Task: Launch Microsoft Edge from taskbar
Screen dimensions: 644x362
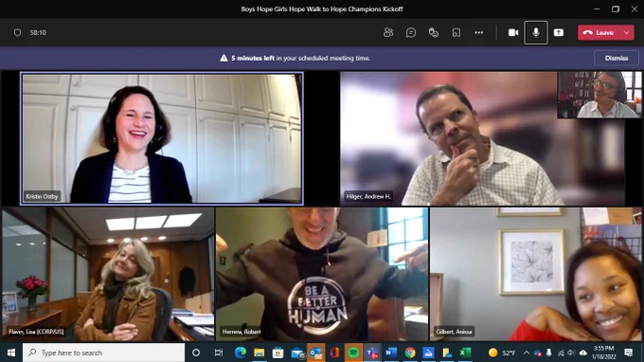Action: point(241,353)
